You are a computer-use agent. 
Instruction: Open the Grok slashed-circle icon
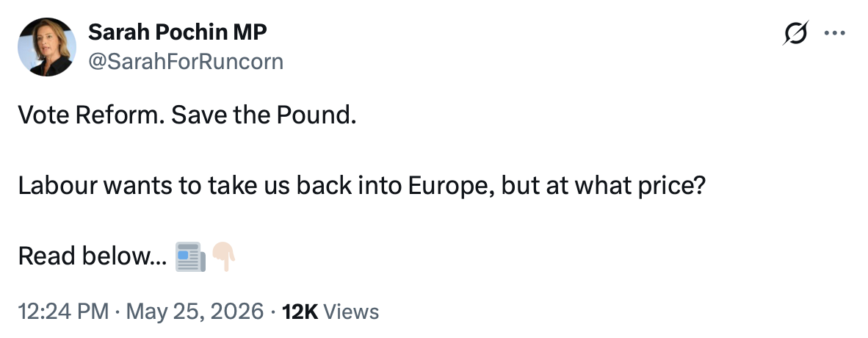pyautogui.click(x=795, y=32)
